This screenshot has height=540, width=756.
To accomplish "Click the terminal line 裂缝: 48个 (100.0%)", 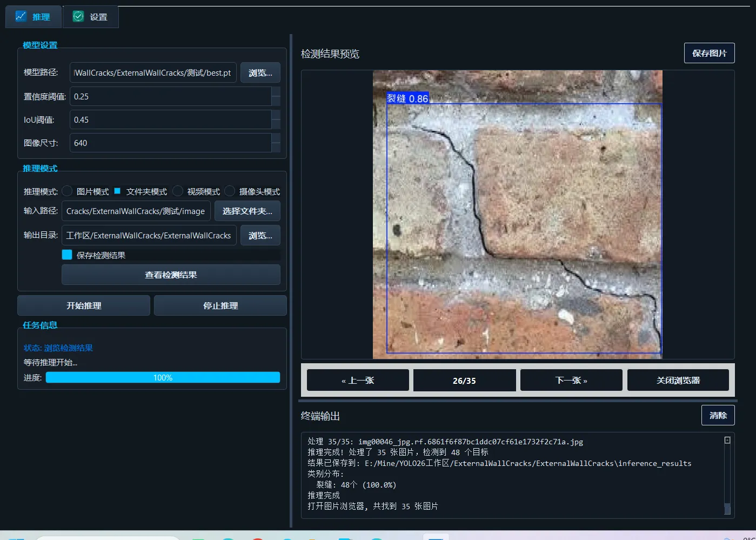I will pos(356,485).
